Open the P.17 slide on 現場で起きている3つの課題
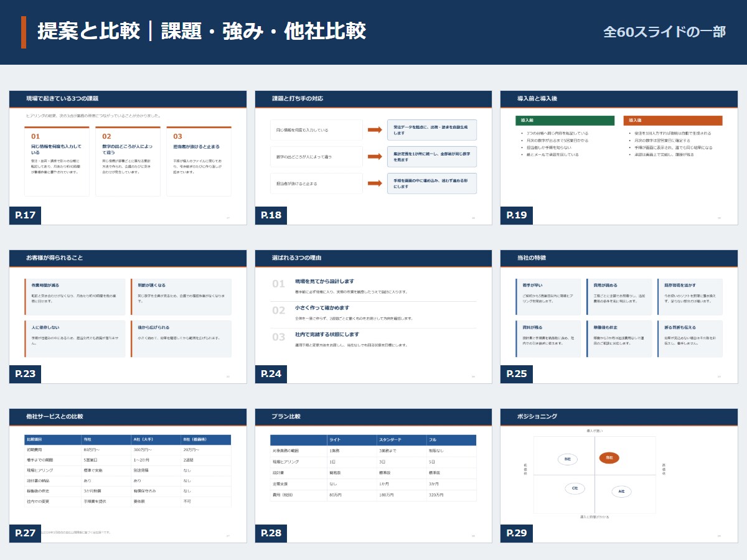 (x=128, y=157)
